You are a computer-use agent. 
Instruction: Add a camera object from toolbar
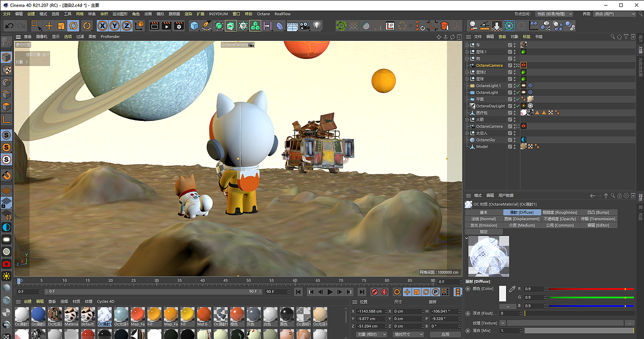(x=304, y=26)
